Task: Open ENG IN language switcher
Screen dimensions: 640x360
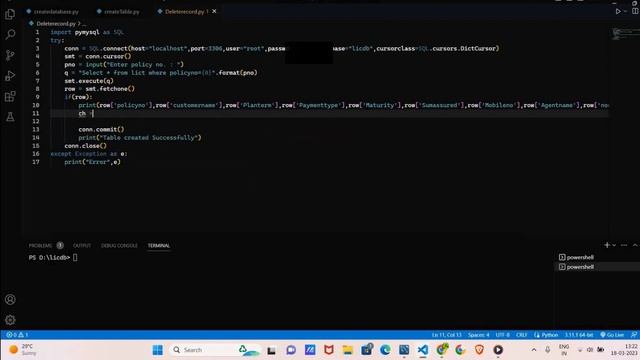Action: click(564, 350)
